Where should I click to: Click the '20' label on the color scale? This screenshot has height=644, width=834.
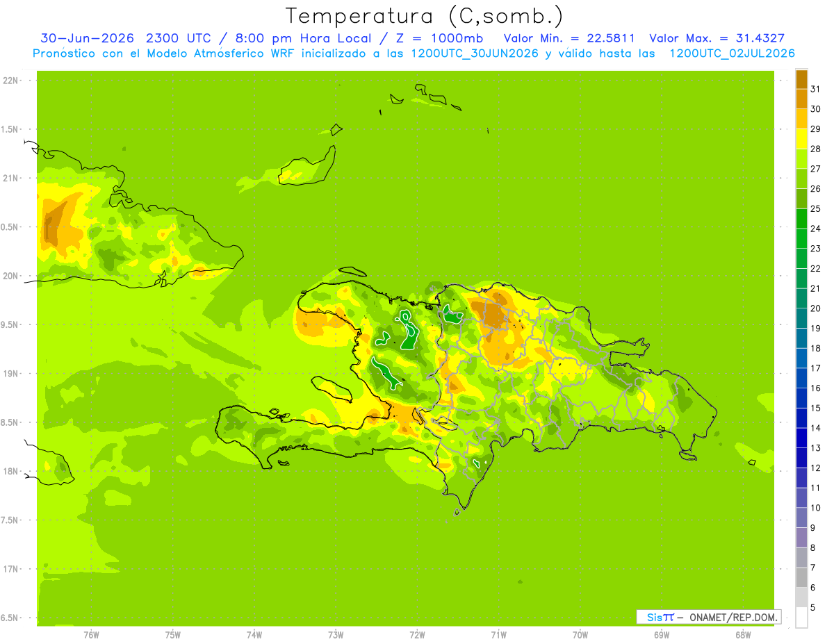(815, 308)
